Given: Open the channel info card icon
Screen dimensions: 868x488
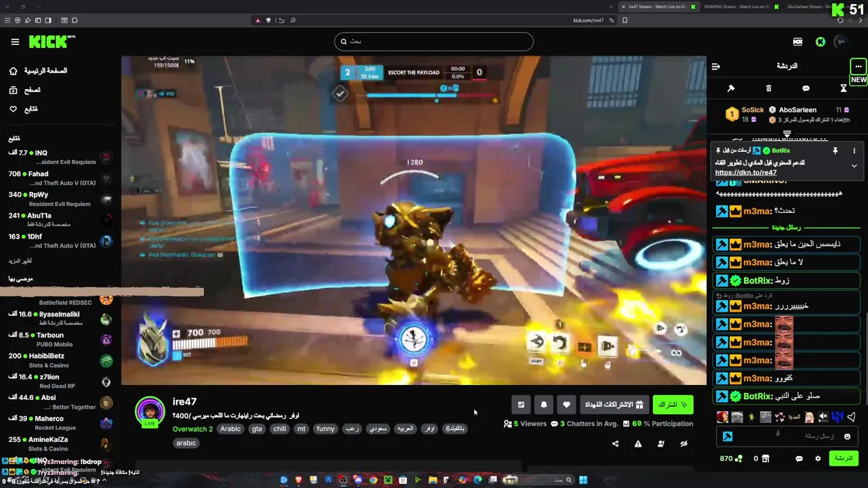Looking at the screenshot, I should (521, 405).
